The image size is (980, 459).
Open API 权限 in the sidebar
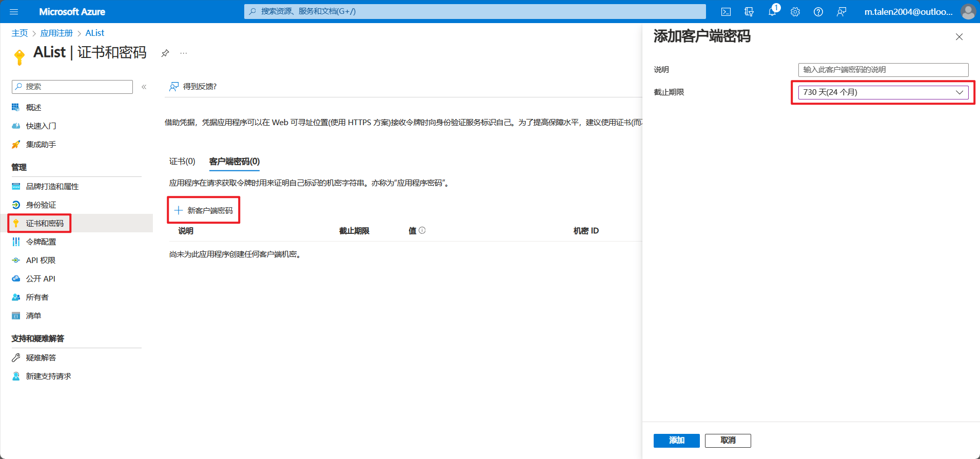[x=41, y=261]
